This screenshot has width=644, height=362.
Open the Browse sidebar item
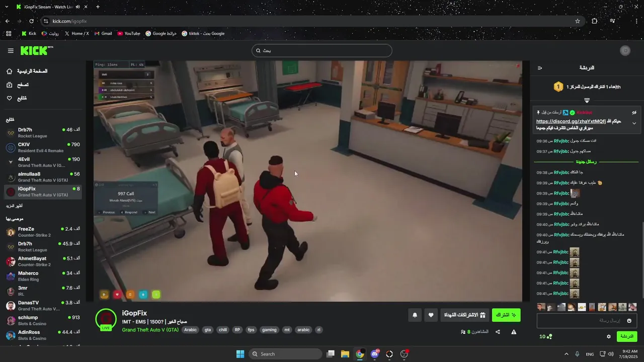(18, 84)
